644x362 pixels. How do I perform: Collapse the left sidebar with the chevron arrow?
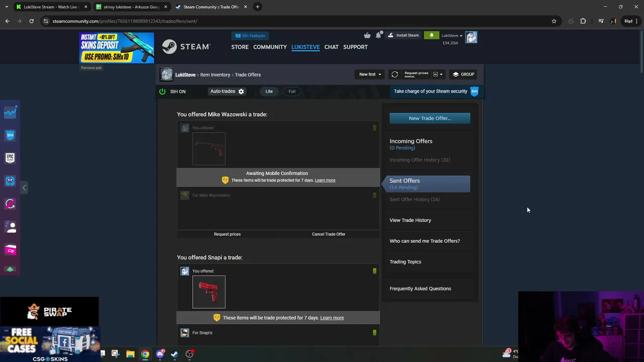(x=24, y=188)
